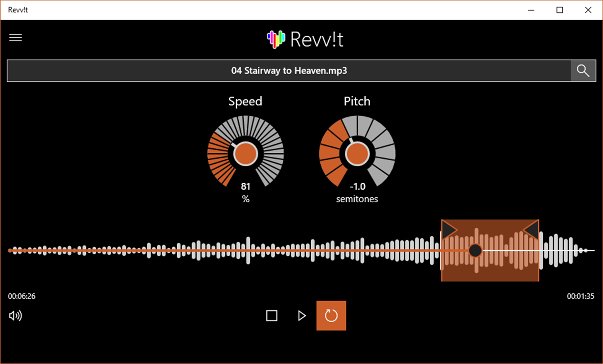Click the Revv!t app title heading
Screen dimensions: 603x364
click(x=317, y=40)
